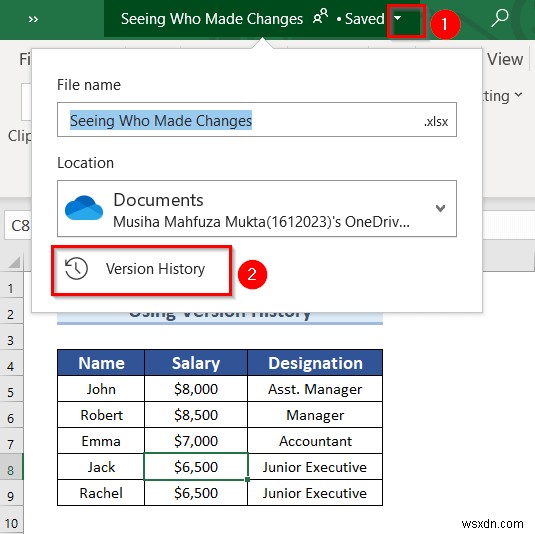Image resolution: width=535 pixels, height=534 pixels.
Task: Click the Version History clock icon
Action: [76, 269]
